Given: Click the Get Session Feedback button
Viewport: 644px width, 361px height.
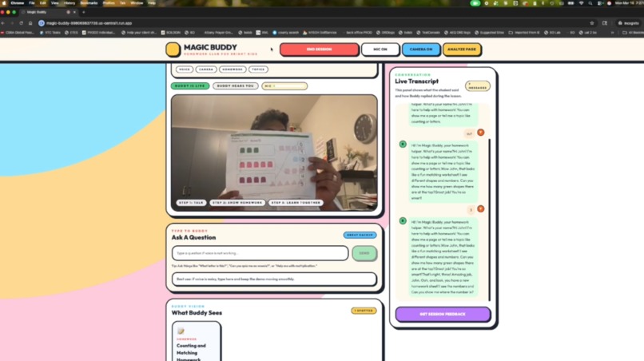Looking at the screenshot, I should point(443,314).
